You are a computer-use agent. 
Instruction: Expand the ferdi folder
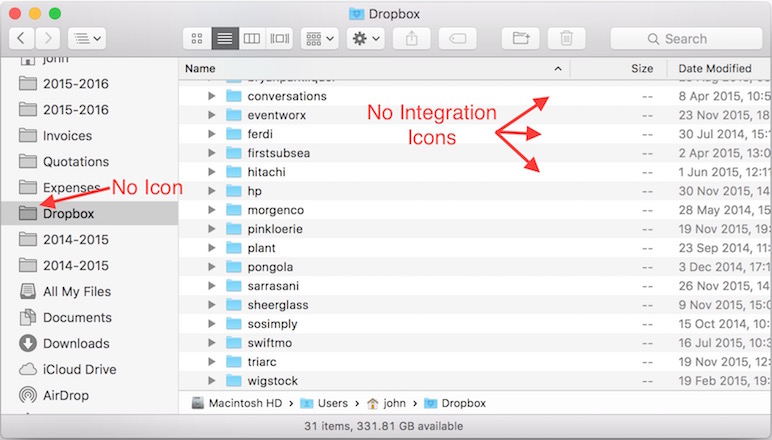pos(212,134)
